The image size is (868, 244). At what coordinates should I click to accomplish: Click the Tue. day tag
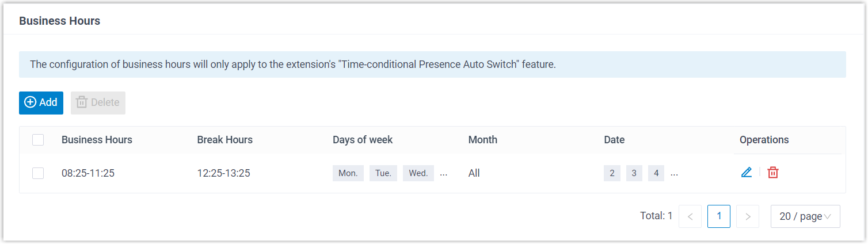[383, 173]
